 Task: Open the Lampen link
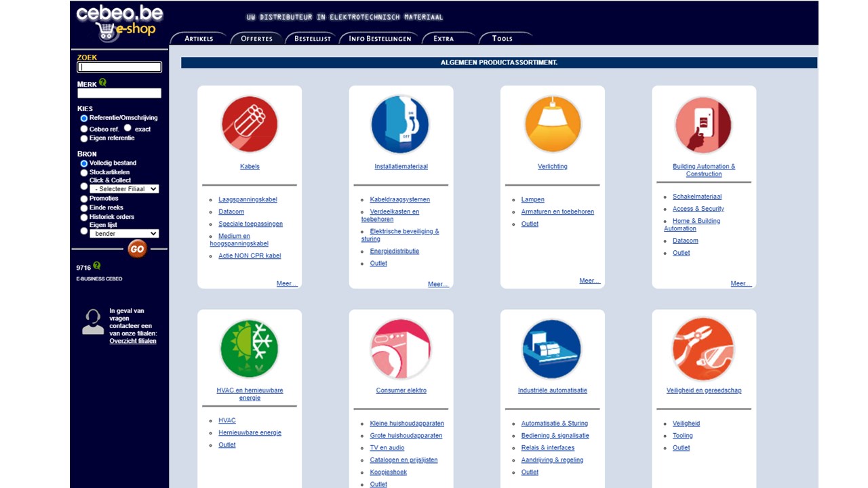click(532, 199)
